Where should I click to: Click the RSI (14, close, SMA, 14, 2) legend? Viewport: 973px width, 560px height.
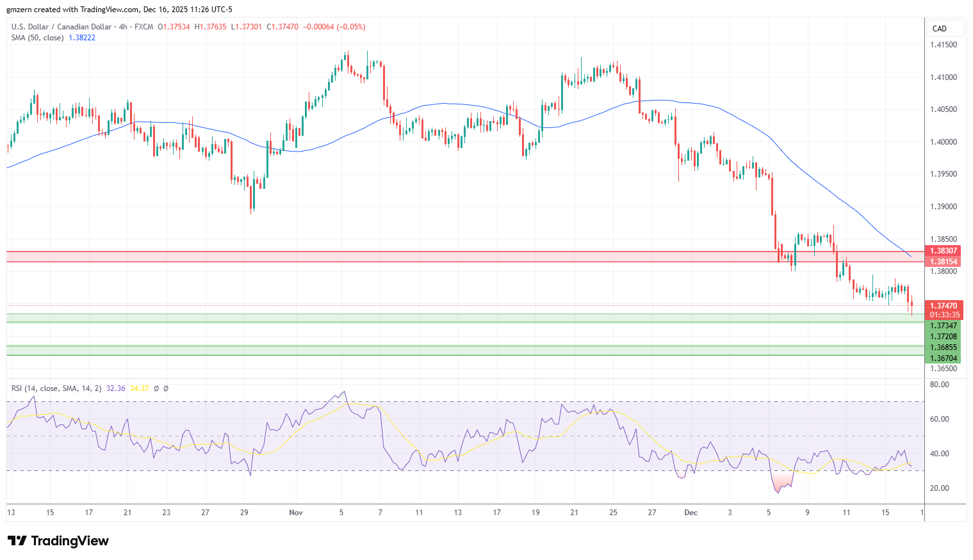pyautogui.click(x=56, y=388)
